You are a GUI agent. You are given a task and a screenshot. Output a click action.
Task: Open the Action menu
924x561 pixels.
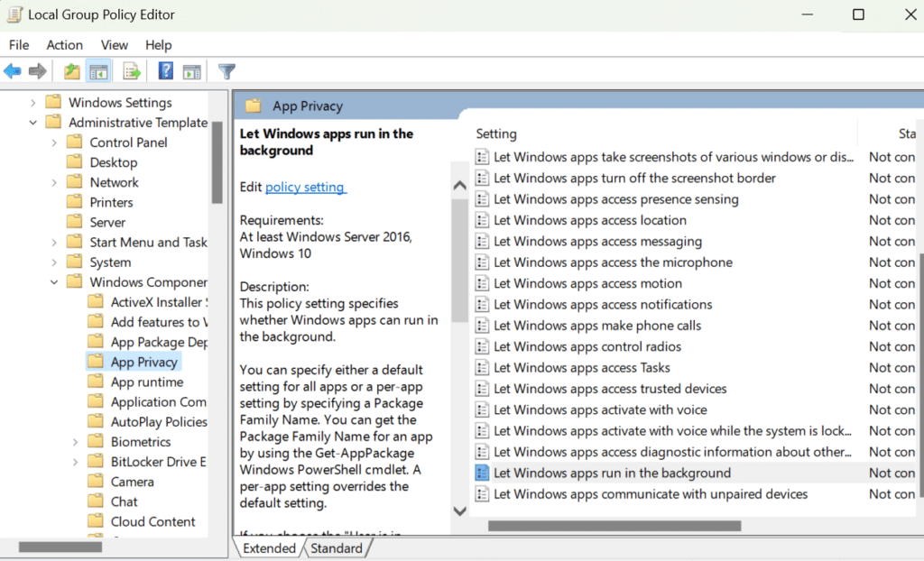coord(65,45)
